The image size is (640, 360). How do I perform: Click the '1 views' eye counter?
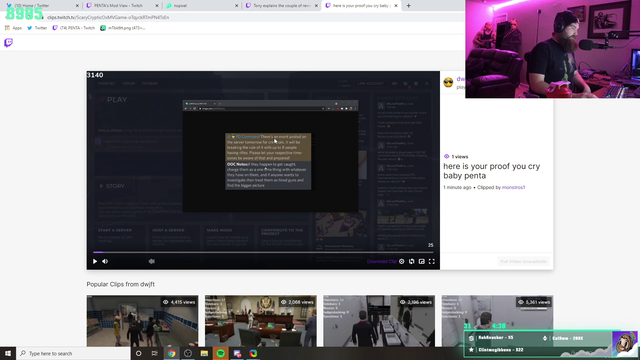tap(456, 156)
